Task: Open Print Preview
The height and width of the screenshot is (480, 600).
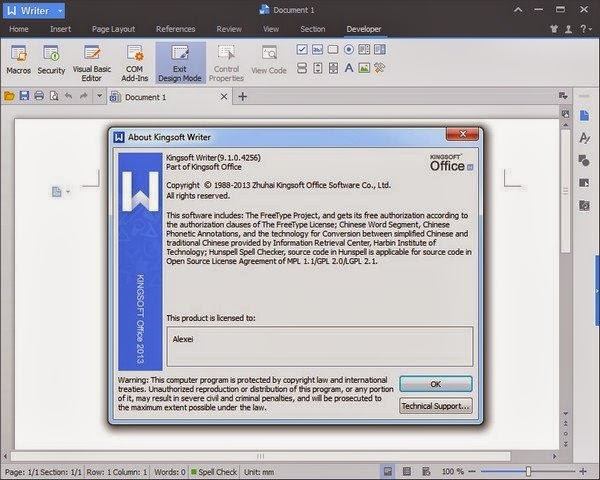Action: 54,96
